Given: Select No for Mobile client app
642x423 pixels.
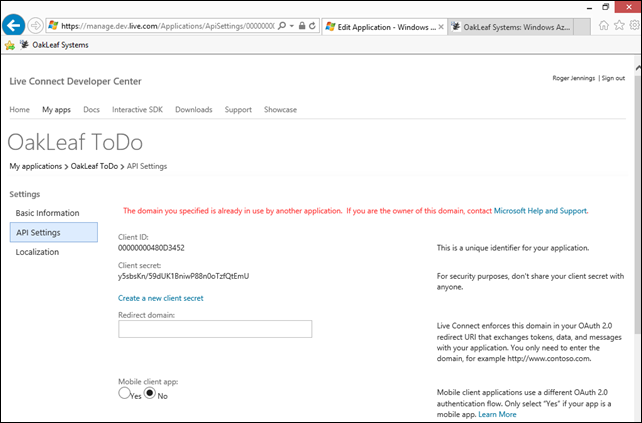Looking at the screenshot, I should pyautogui.click(x=150, y=393).
